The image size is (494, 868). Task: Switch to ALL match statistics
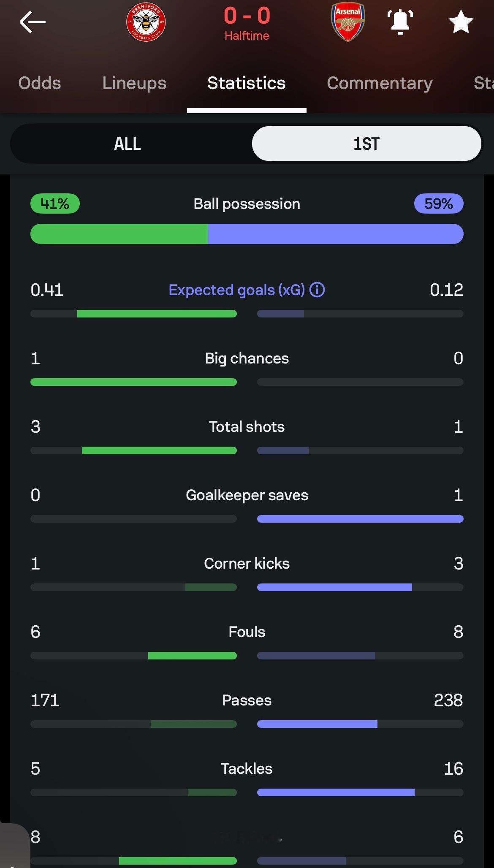[128, 144]
